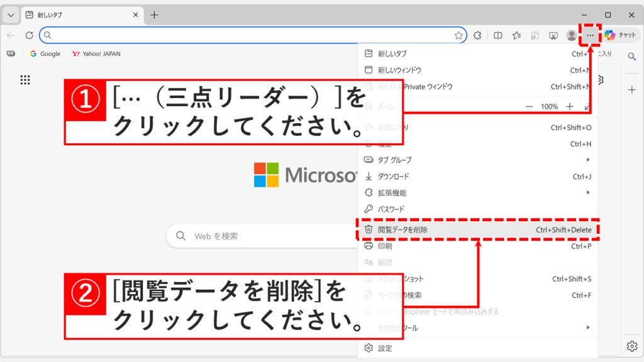The width and height of the screenshot is (644, 362).
Task: Open the app launcher grid icon
Action: coord(25,80)
